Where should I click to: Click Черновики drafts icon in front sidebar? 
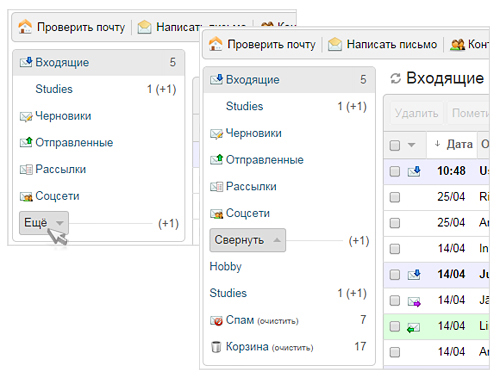pyautogui.click(x=216, y=133)
